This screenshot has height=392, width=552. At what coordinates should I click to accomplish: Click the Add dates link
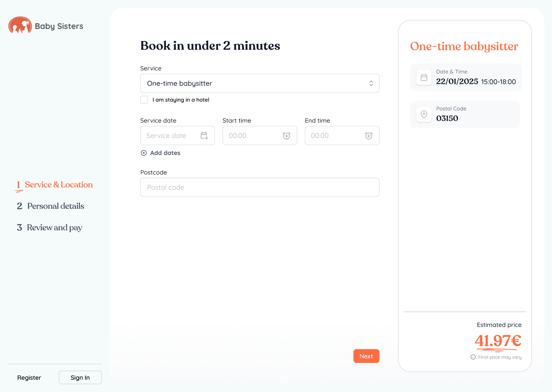(165, 153)
